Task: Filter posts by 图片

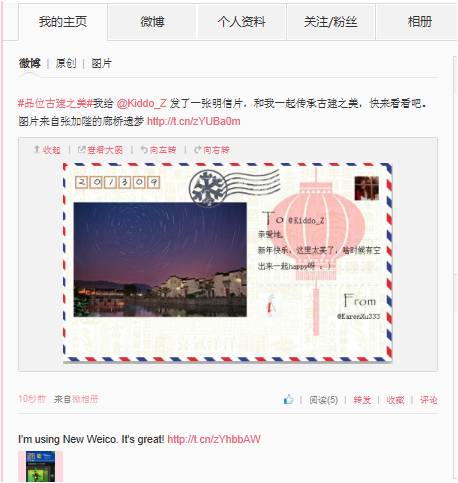Action: tap(101, 63)
